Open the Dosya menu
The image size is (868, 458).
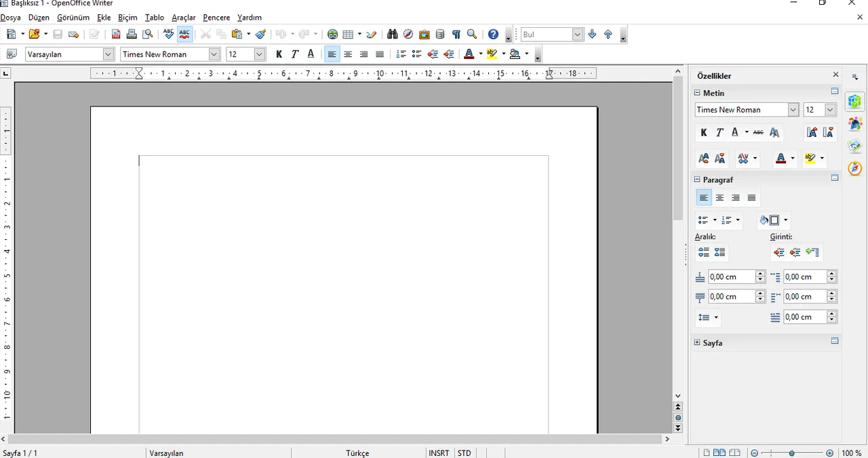pos(11,18)
